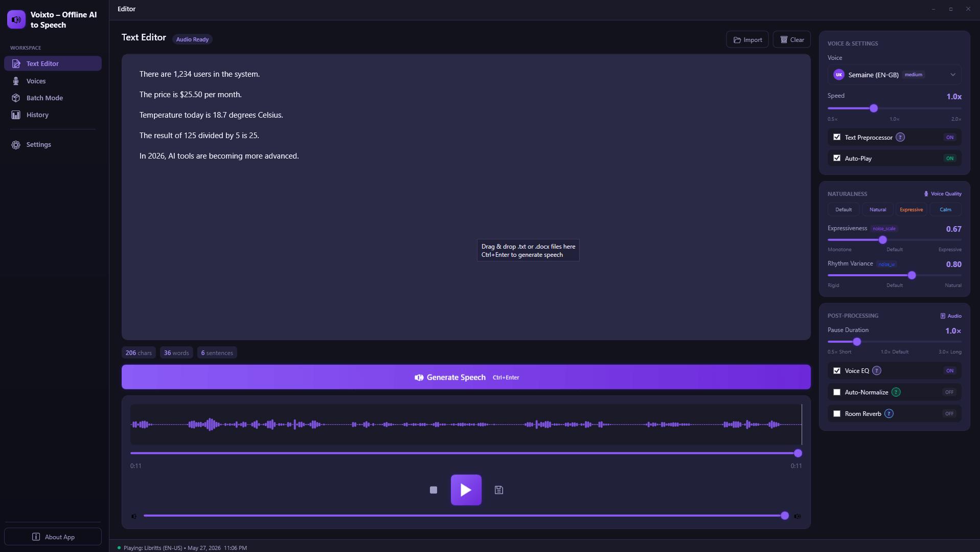The image size is (980, 552).
Task: Adjust the Speed slider
Action: [894, 108]
